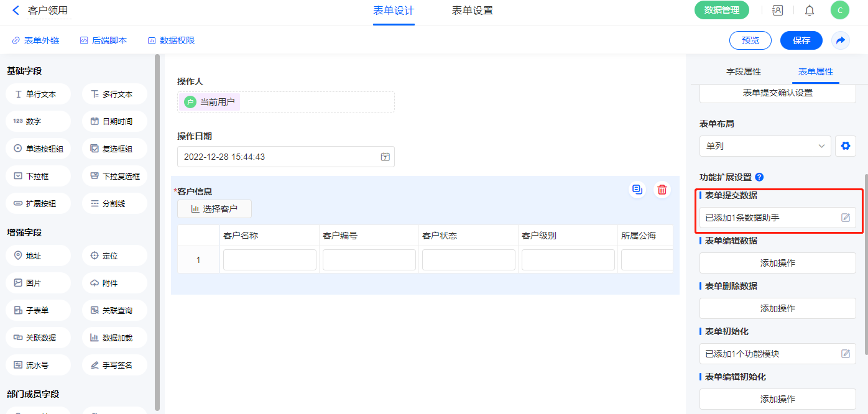868x414 pixels.
Task: Open the notification bell icon
Action: 809,11
